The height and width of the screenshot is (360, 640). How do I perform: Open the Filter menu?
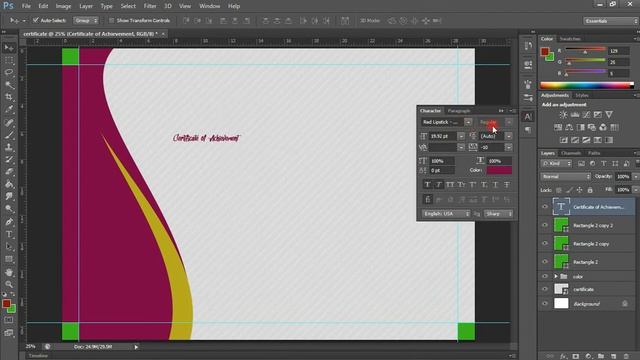coord(150,6)
